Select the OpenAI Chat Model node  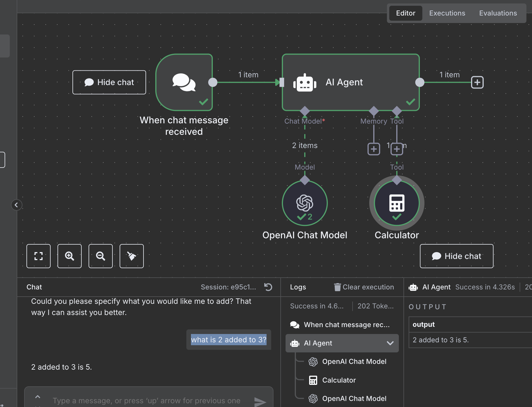point(305,203)
